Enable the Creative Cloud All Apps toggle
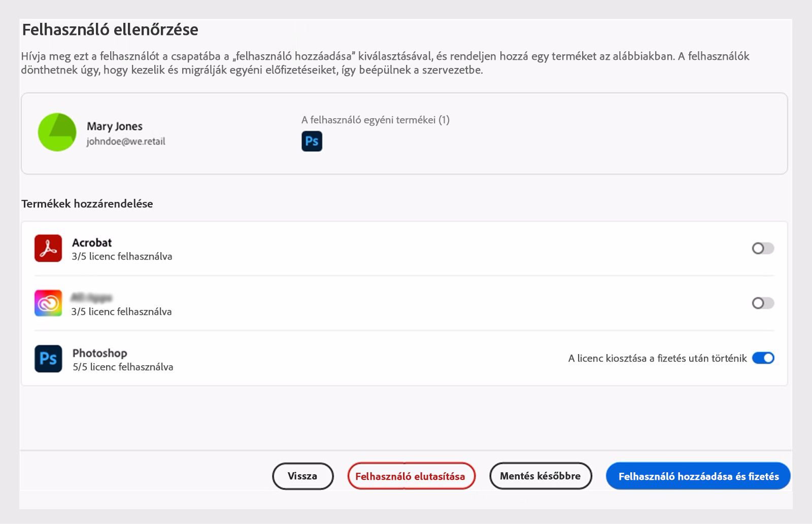Viewport: 812px width, 524px height. click(763, 303)
